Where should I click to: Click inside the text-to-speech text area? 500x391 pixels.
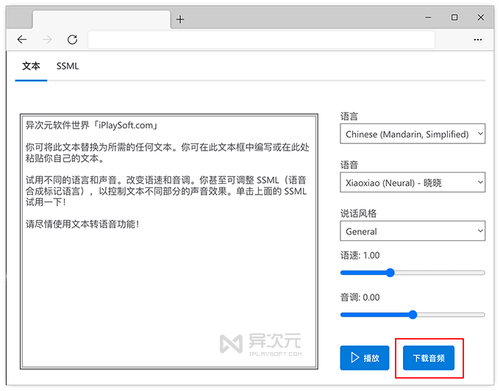click(169, 241)
